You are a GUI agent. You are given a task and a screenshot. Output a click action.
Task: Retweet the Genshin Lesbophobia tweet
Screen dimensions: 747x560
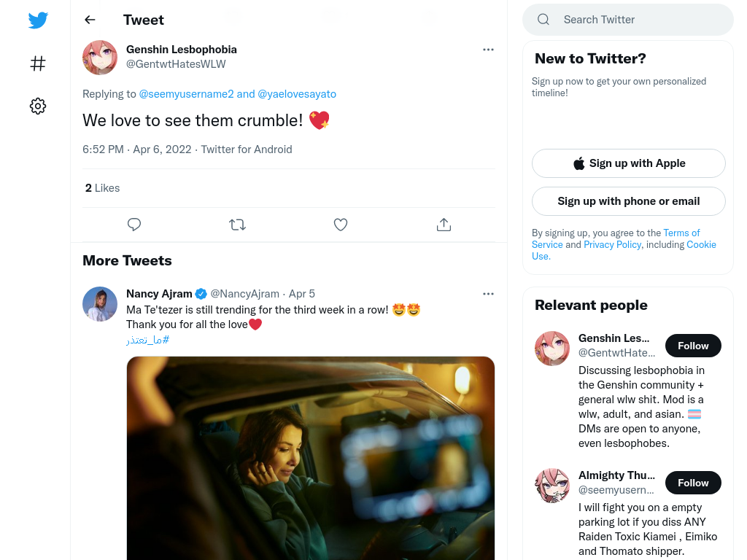pyautogui.click(x=237, y=225)
